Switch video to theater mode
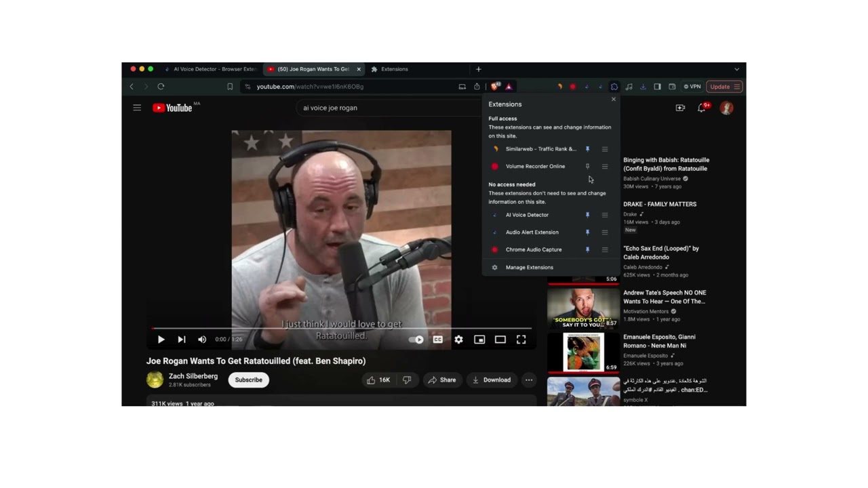 click(500, 340)
